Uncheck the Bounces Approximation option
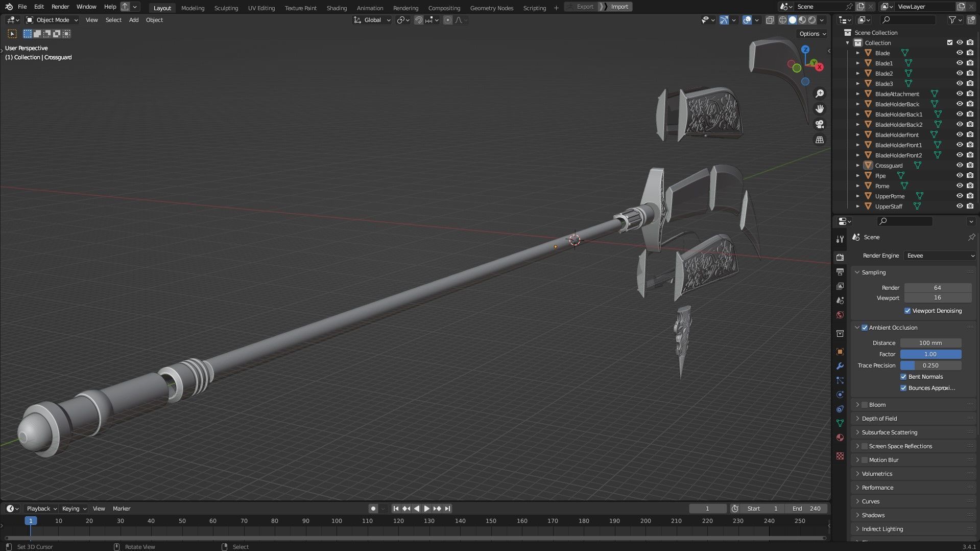The image size is (980, 551). coord(903,388)
